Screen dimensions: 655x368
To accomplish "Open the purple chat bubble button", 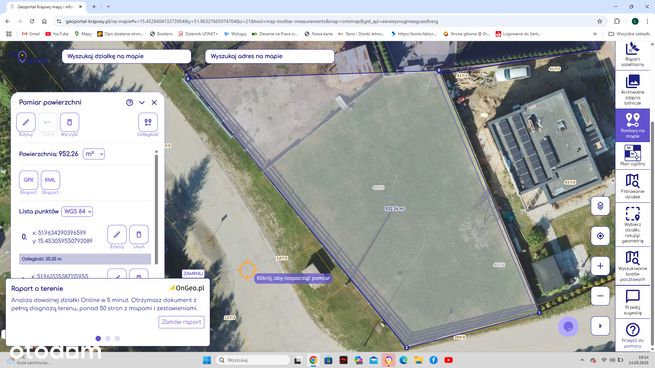I will pyautogui.click(x=569, y=327).
